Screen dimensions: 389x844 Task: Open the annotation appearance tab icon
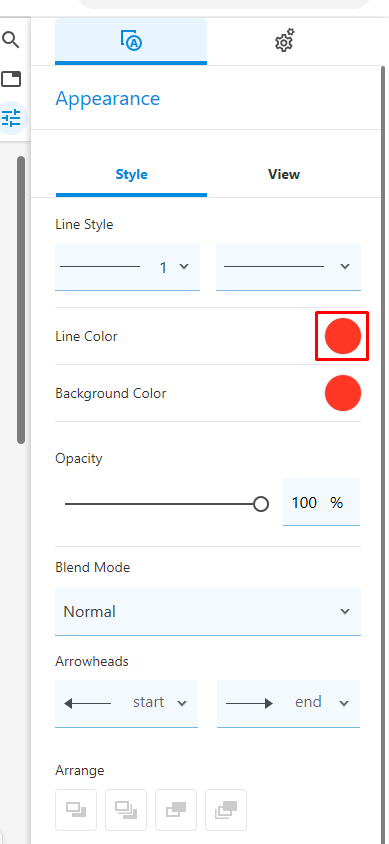click(x=131, y=41)
